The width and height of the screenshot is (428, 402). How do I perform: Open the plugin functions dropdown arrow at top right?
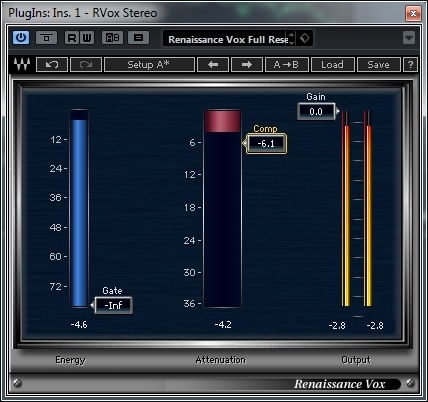[409, 37]
